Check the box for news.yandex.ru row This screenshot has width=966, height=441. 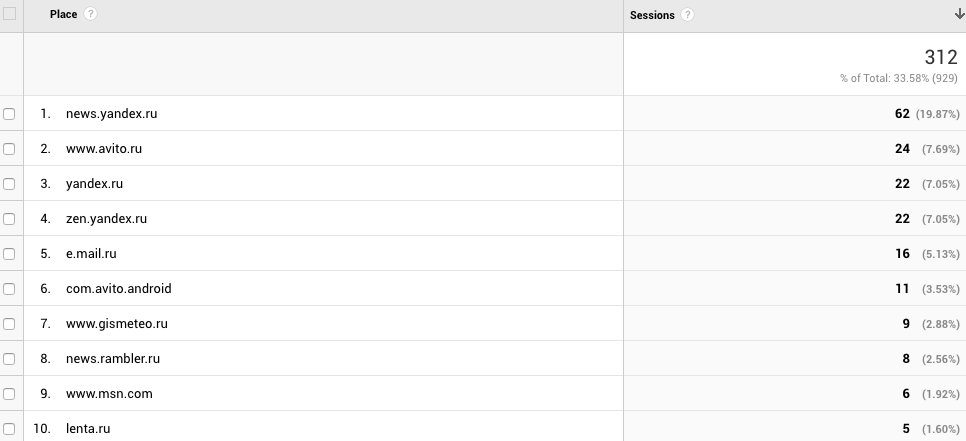10,114
